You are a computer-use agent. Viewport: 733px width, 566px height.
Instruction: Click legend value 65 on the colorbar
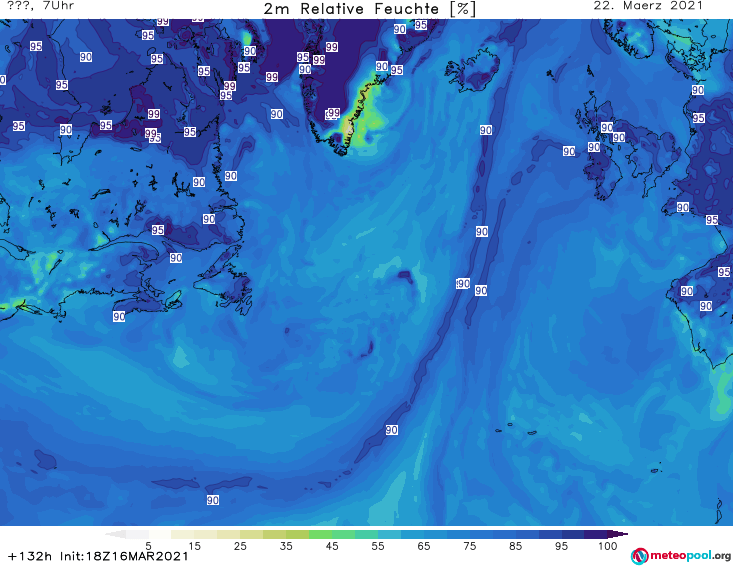[x=424, y=546]
